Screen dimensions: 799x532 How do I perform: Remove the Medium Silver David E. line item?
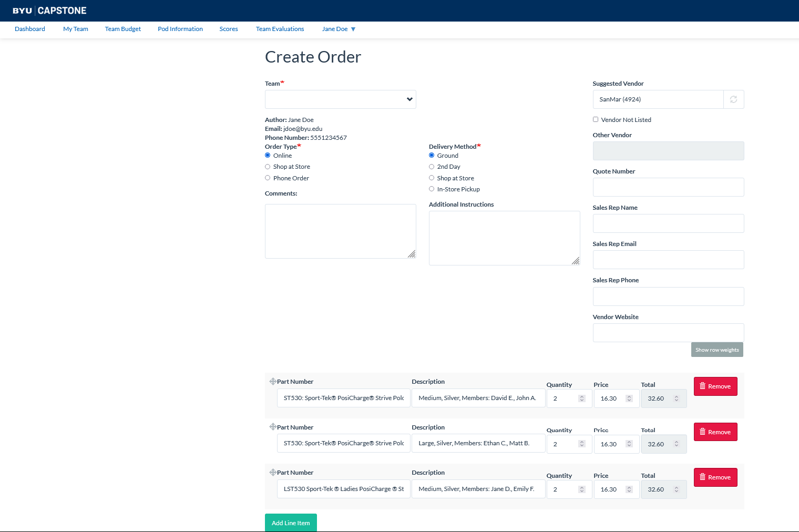pos(715,386)
